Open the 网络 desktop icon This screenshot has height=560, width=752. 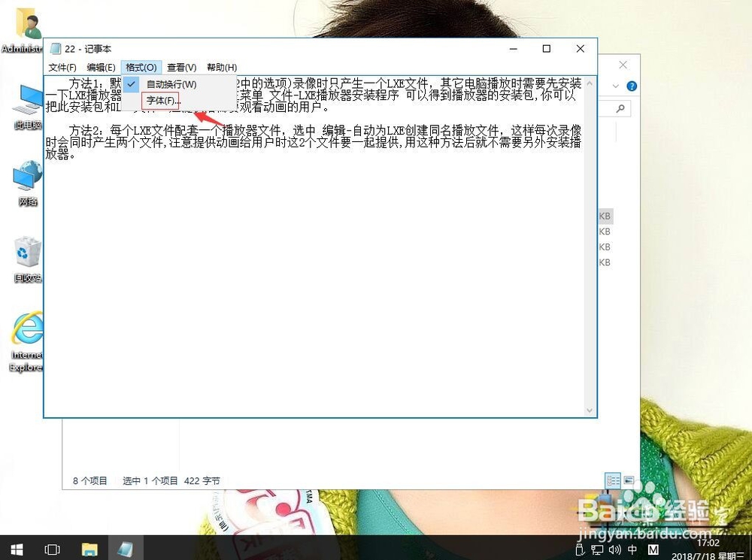(x=26, y=177)
